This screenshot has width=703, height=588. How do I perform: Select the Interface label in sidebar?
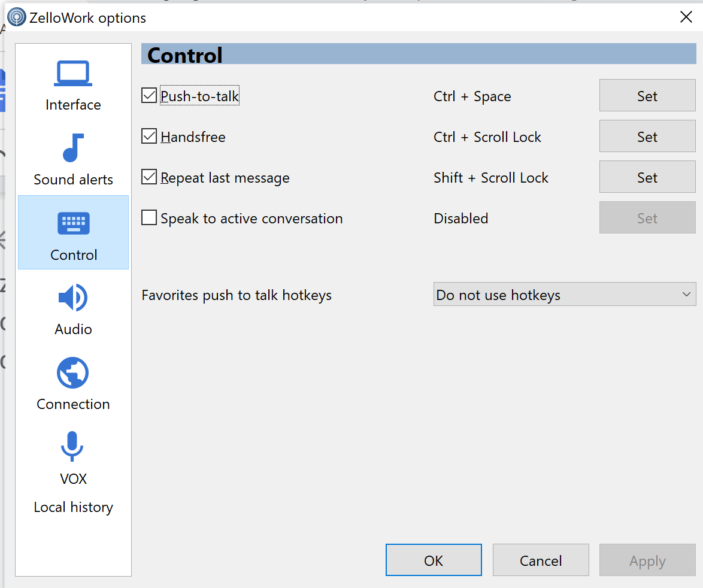(73, 104)
